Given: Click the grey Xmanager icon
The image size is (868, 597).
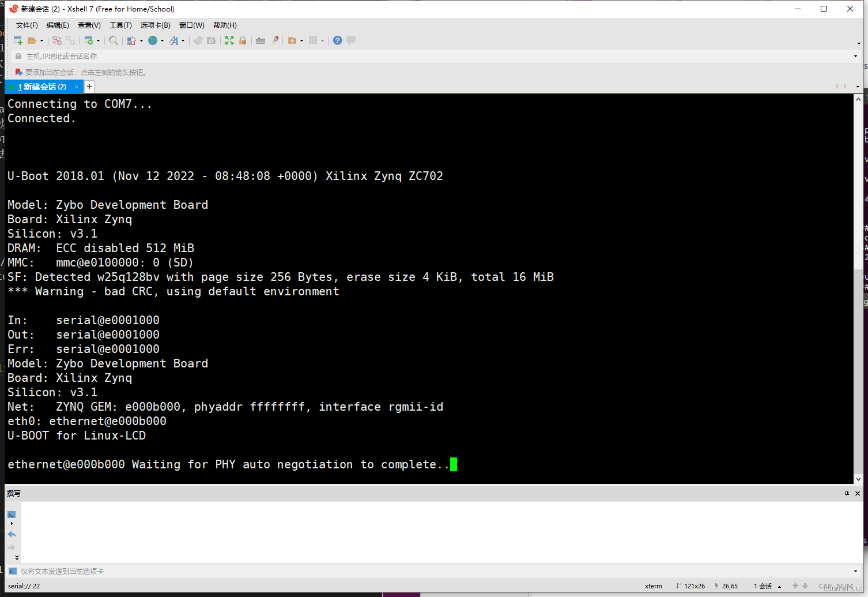Looking at the screenshot, I should pyautogui.click(x=212, y=40).
